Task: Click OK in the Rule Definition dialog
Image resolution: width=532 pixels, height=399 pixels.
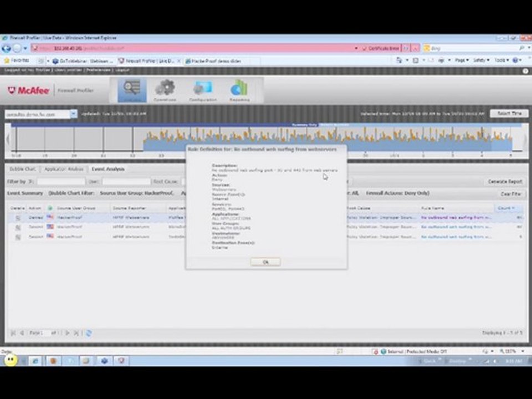Action: coord(265,262)
